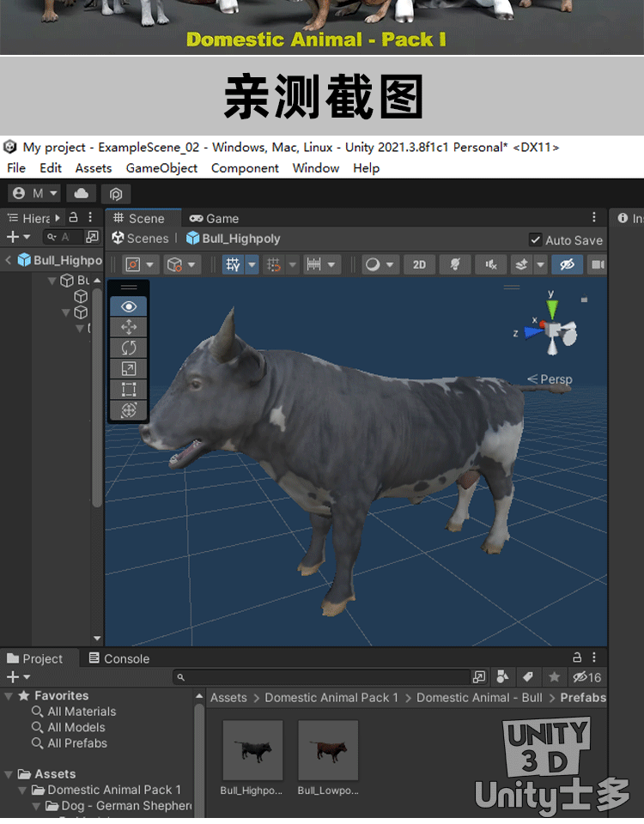Select the Transform tool in the Scene overlay

click(129, 410)
